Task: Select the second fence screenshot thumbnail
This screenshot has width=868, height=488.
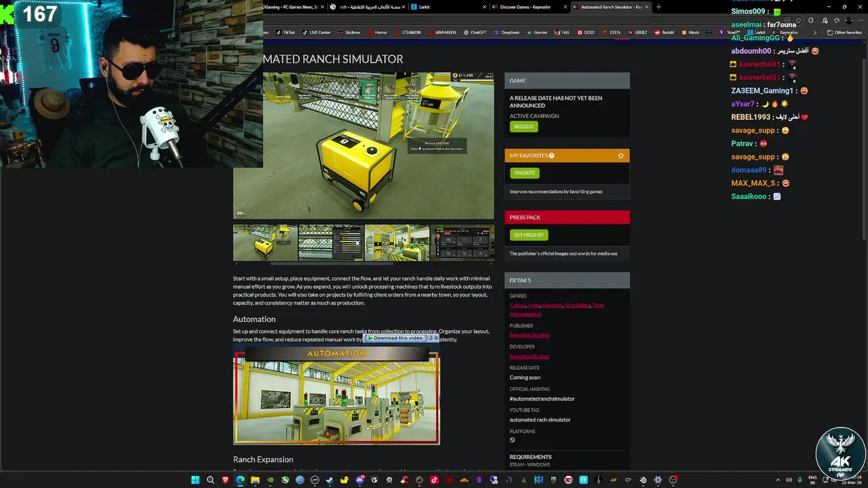Action: click(x=331, y=243)
